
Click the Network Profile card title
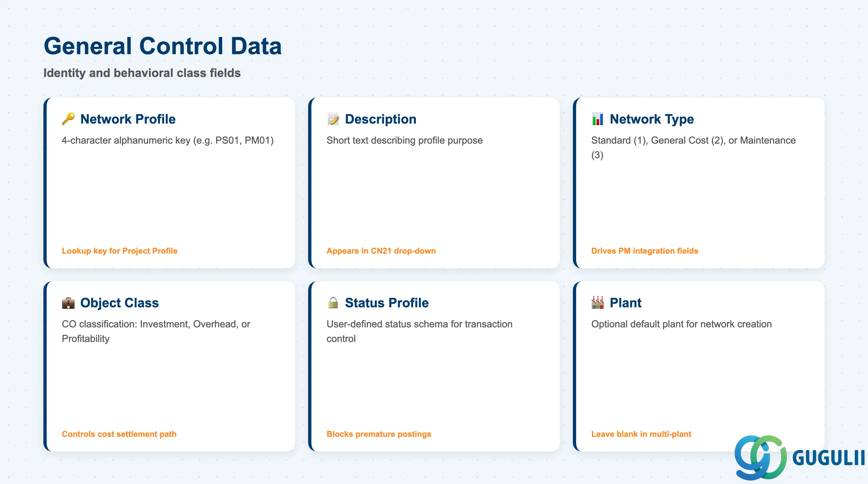coord(128,119)
